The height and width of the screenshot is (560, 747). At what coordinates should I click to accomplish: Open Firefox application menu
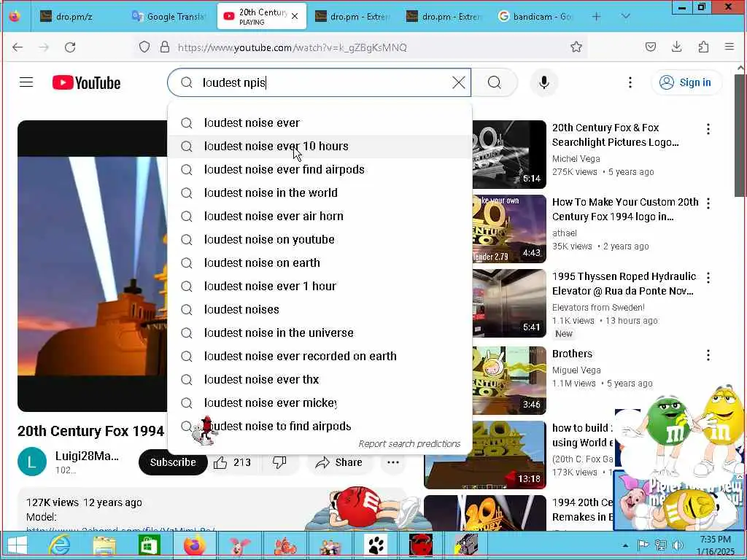tap(729, 47)
